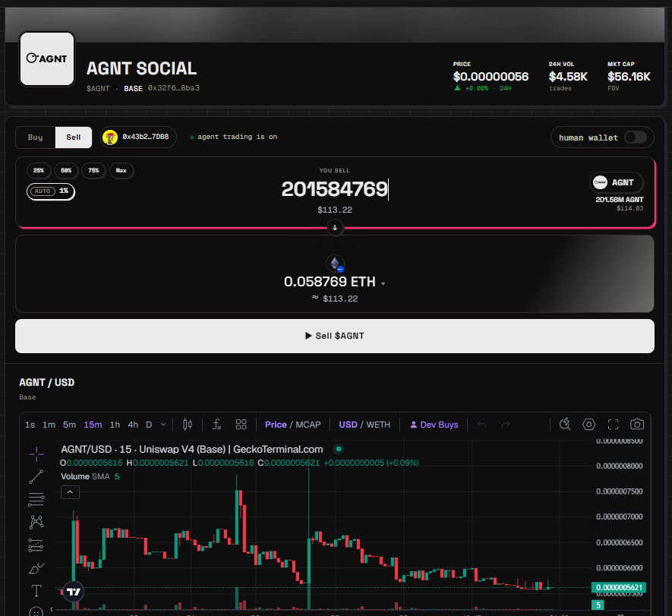Undo the last chart action
The height and width of the screenshot is (616, 672).
481,425
